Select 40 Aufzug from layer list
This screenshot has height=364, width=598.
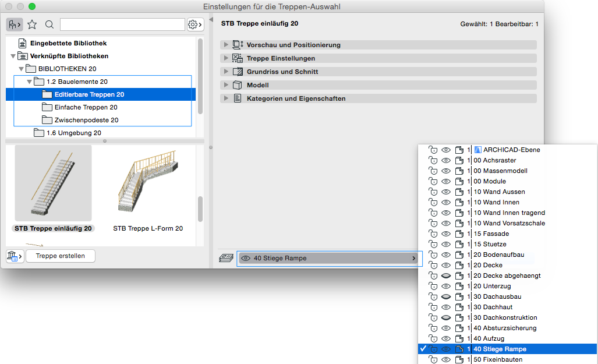tap(489, 338)
